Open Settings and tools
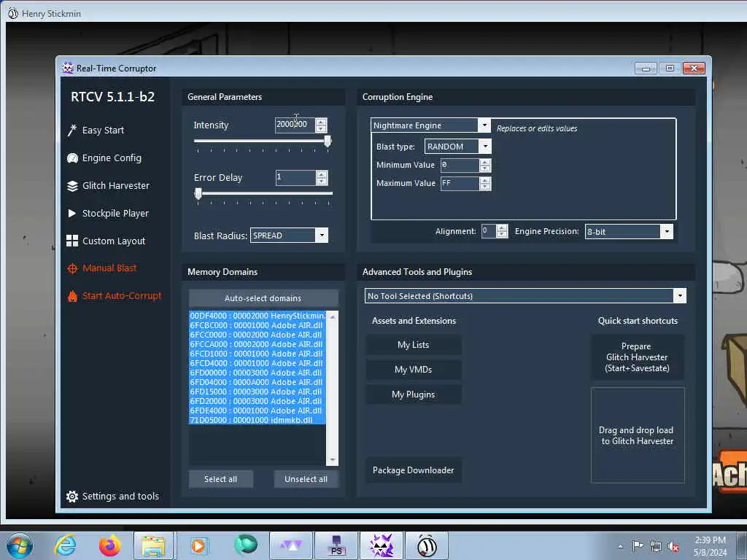The image size is (747, 560). click(120, 496)
